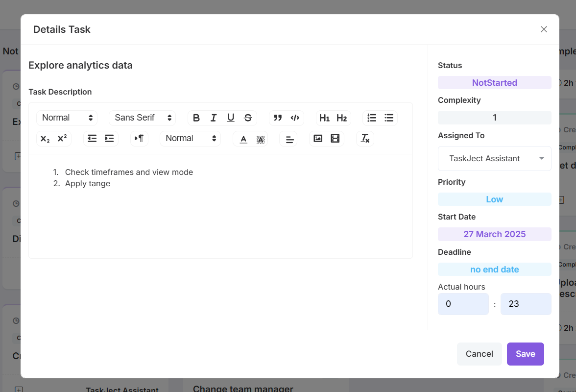Insert a video into the description
The image size is (576, 392).
(x=335, y=139)
